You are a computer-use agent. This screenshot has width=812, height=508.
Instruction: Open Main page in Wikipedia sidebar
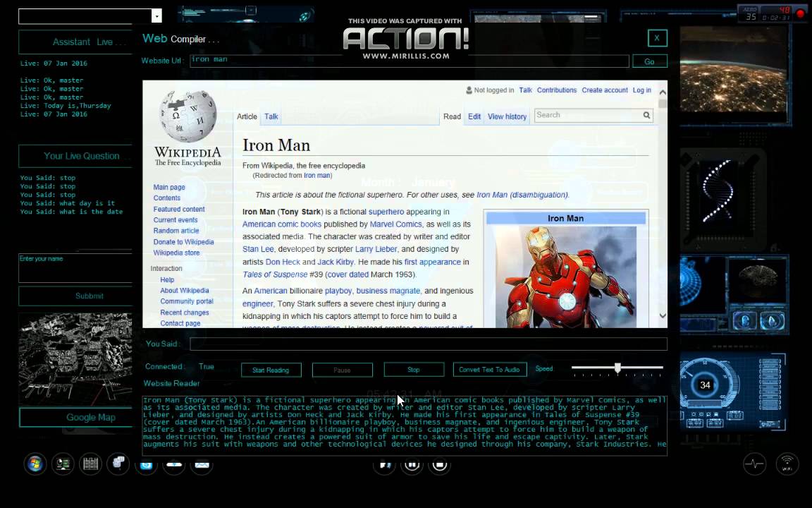point(169,187)
